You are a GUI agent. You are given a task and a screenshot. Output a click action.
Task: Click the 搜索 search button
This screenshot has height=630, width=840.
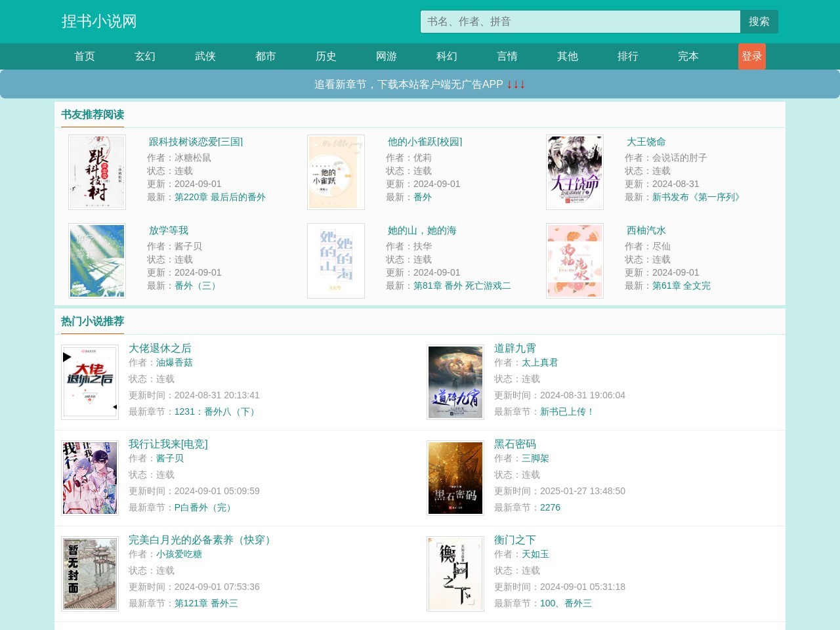[x=759, y=22]
